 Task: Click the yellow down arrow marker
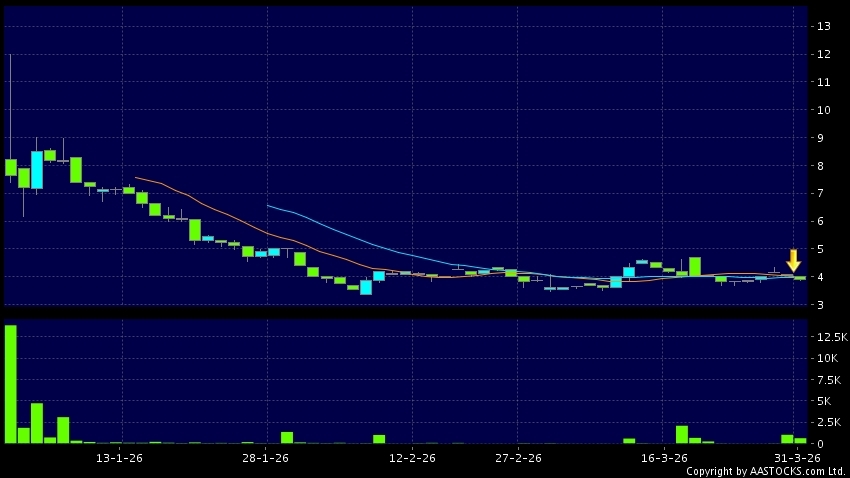point(793,260)
